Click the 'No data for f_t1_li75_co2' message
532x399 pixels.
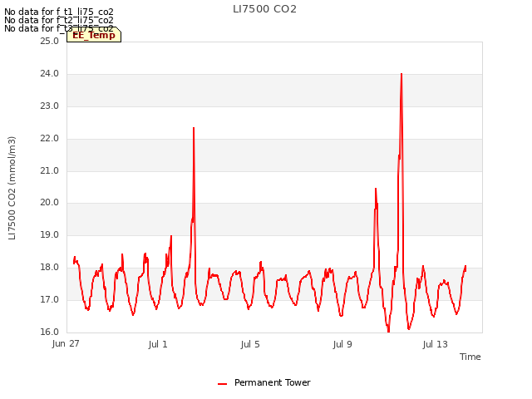click(x=59, y=12)
